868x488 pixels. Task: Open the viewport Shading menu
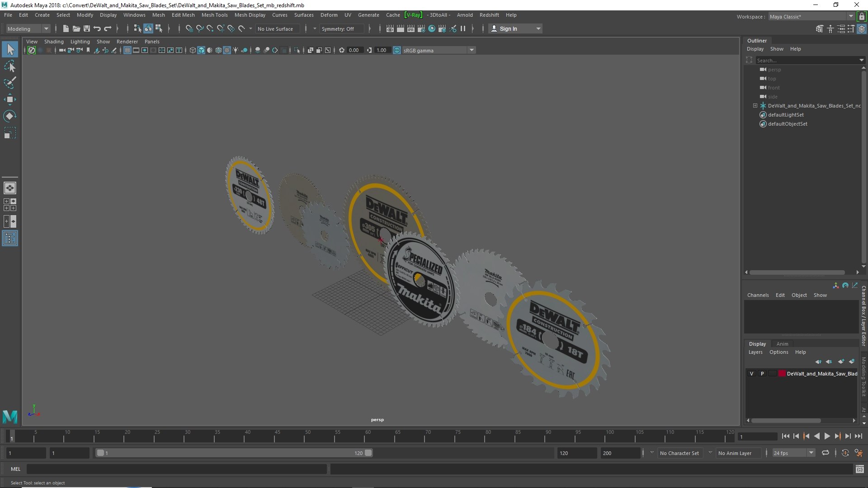click(x=54, y=42)
